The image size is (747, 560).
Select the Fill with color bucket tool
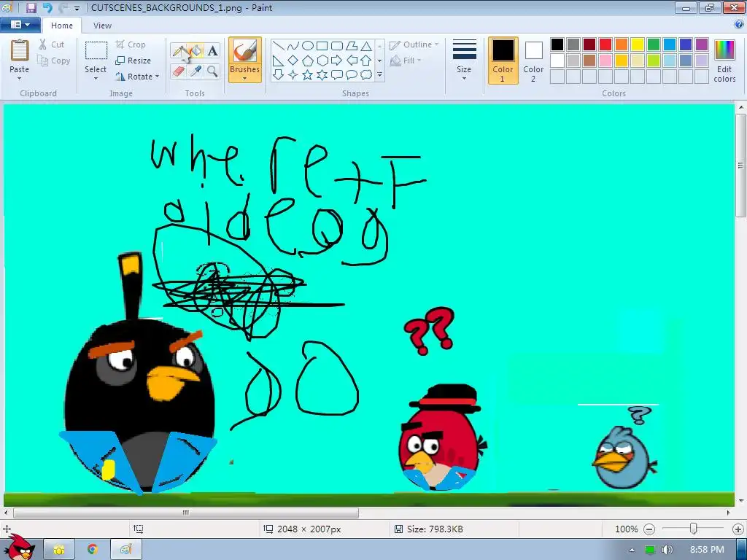[x=196, y=51]
